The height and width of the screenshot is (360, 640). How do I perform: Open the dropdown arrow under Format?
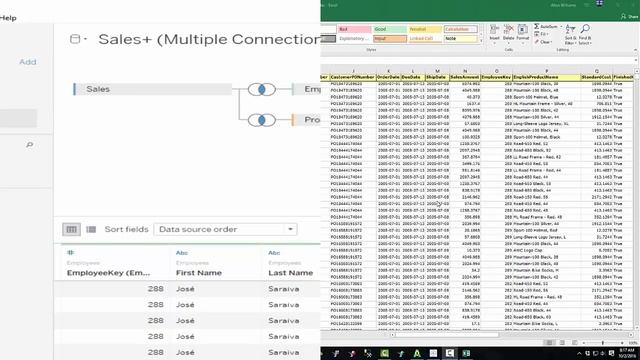click(x=522, y=42)
